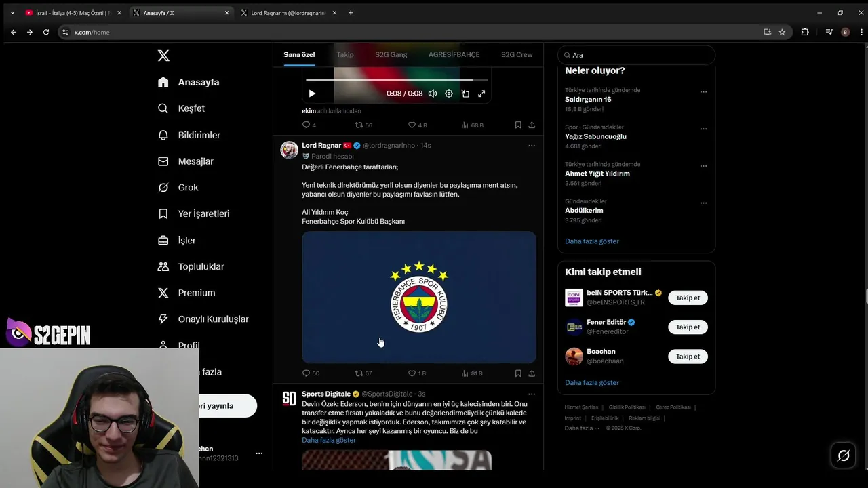Open browser extensions menu

coord(805,32)
